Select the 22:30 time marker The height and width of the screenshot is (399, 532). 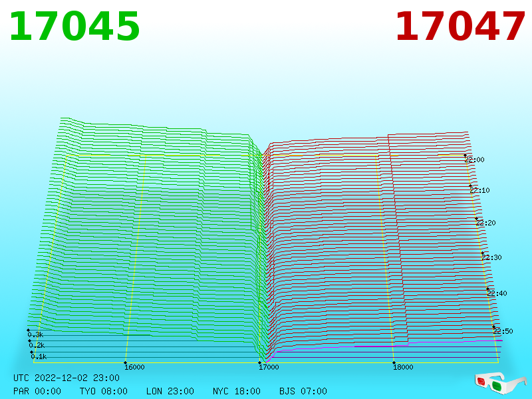pyautogui.click(x=491, y=257)
